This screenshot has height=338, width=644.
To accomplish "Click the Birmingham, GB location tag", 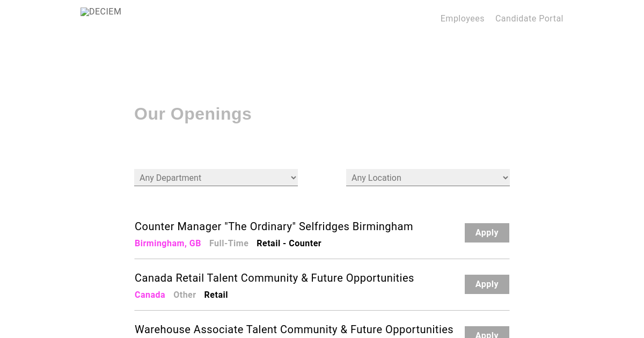I will (x=167, y=244).
